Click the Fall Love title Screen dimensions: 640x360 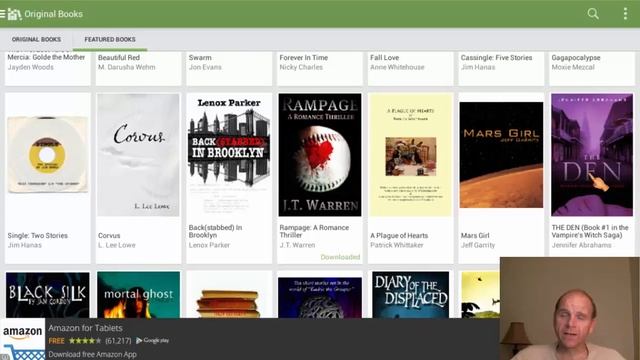[x=384, y=58]
